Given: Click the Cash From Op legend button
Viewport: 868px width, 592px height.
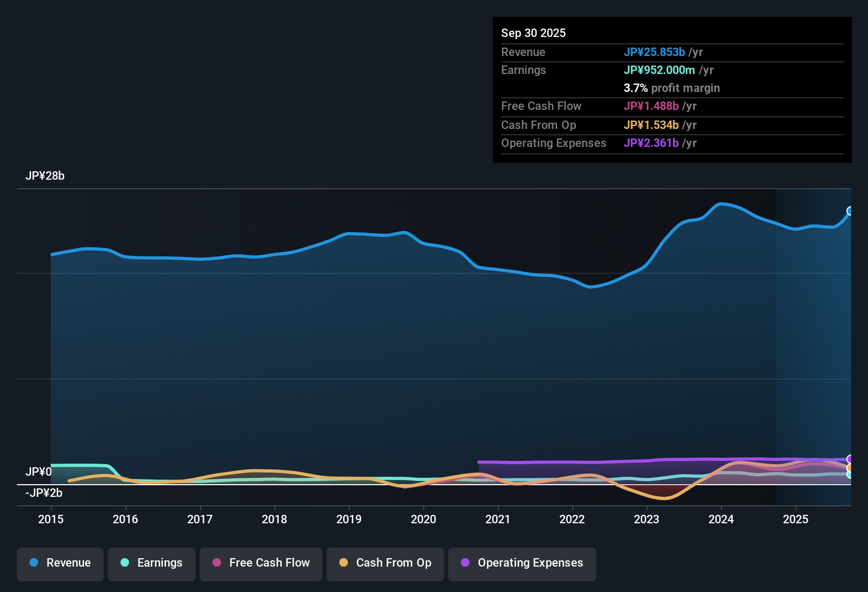Looking at the screenshot, I should 385,563.
